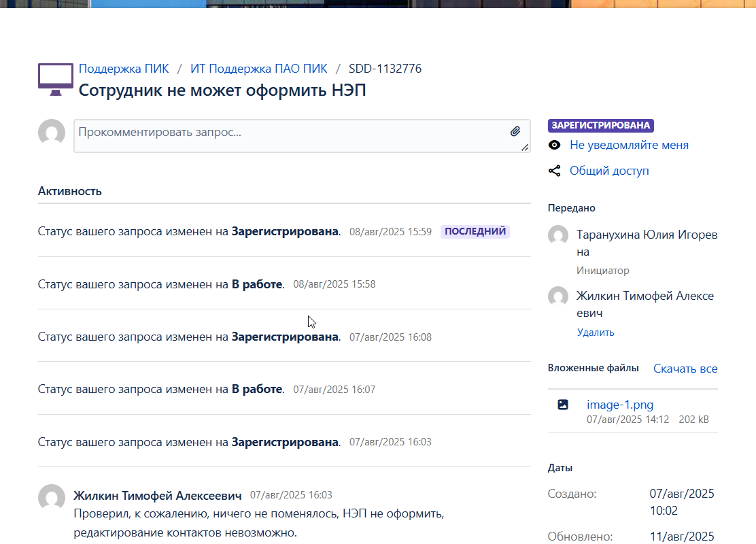Screen dimensions: 756x544
Task: Click sidebar avatar of Жилкин Тимофей Алексеевич
Action: (x=558, y=296)
